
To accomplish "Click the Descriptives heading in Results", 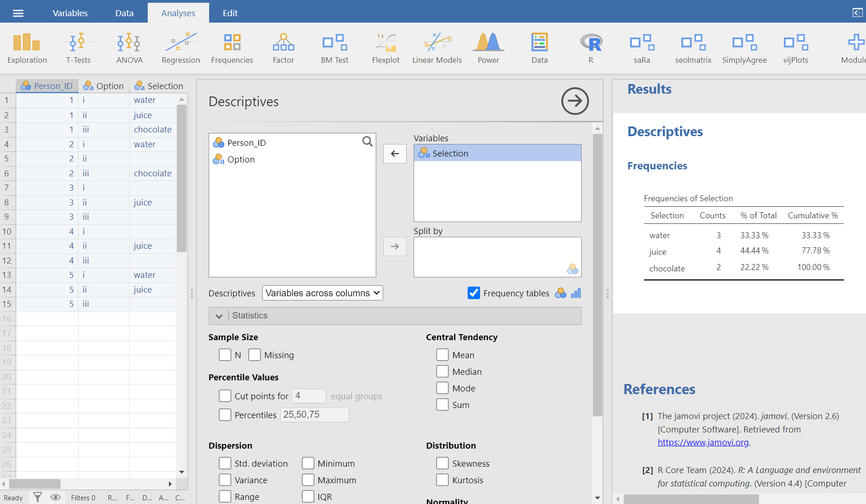I will point(665,132).
